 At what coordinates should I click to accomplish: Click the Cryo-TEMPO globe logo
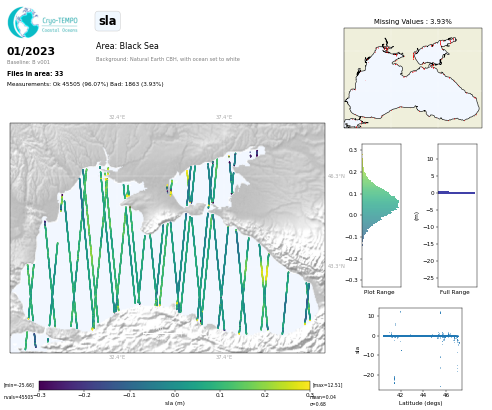coord(23,22)
